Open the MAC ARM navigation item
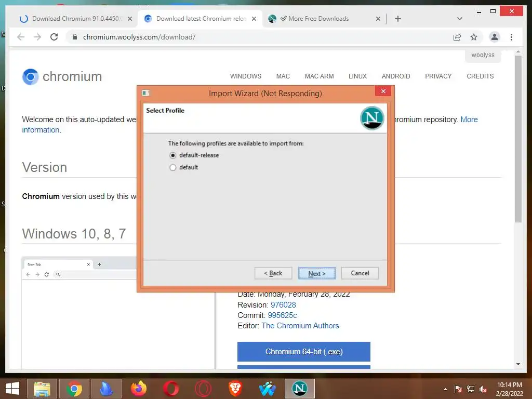 [x=320, y=76]
